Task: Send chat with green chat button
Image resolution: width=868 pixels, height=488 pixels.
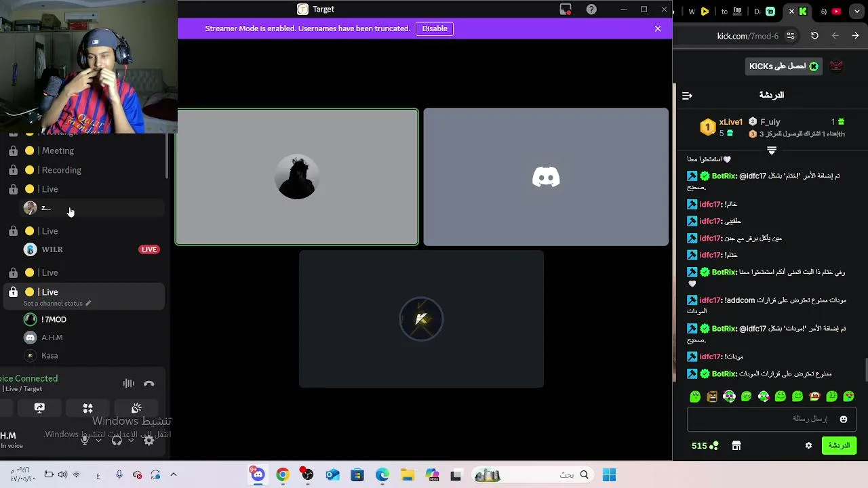Action: pyautogui.click(x=839, y=445)
